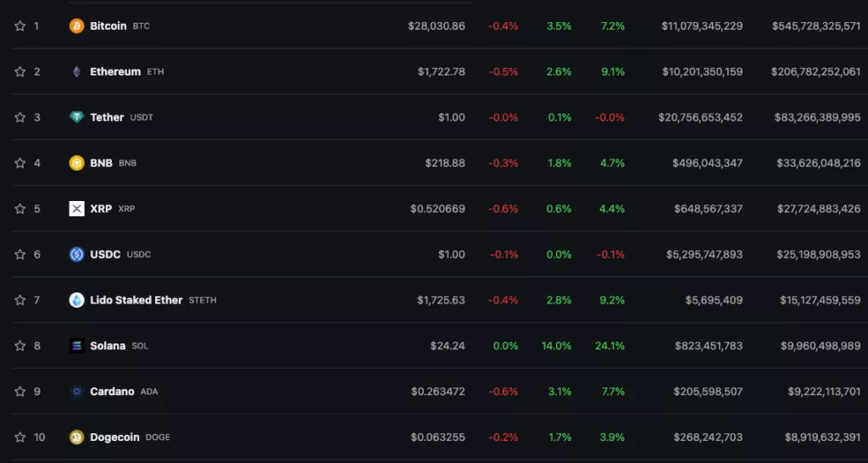Click Solana 24.1% weekly change
This screenshot has width=868, height=463.
610,346
